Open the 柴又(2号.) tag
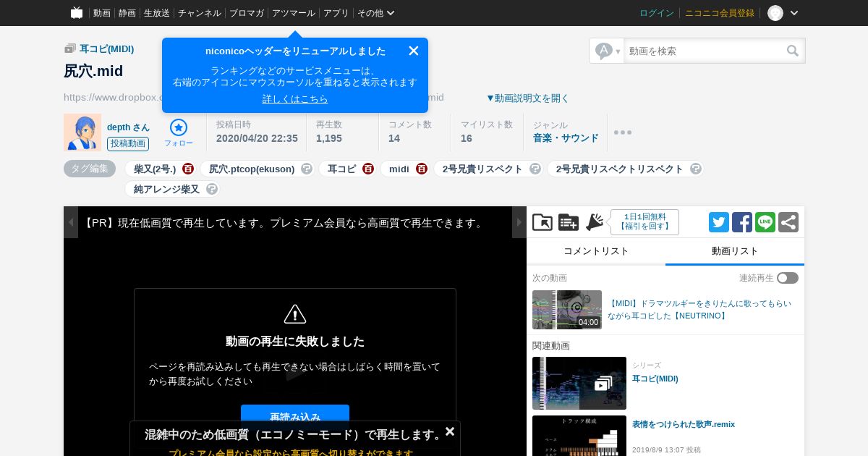Viewport: 868px width, 456px height. 155,169
